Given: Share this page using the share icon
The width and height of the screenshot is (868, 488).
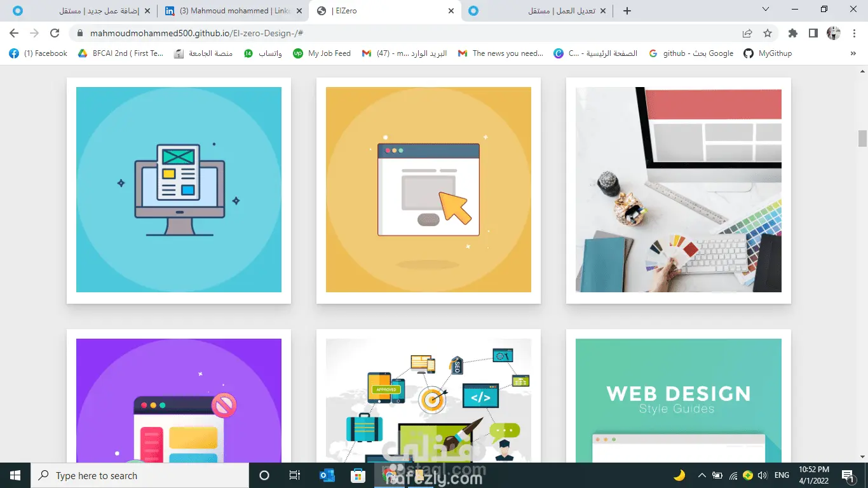Looking at the screenshot, I should (x=747, y=33).
